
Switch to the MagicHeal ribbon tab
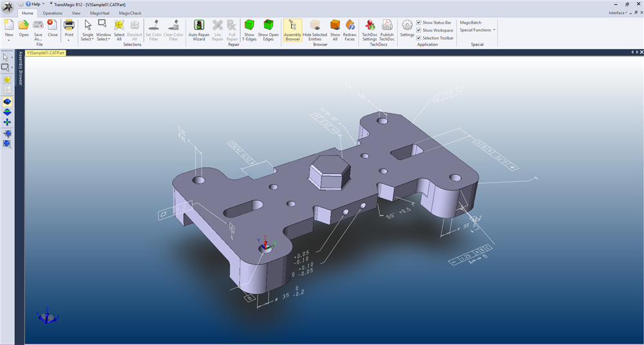pos(100,13)
